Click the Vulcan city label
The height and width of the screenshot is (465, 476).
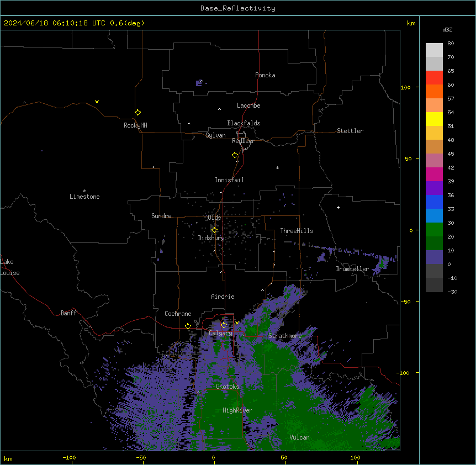click(x=300, y=437)
